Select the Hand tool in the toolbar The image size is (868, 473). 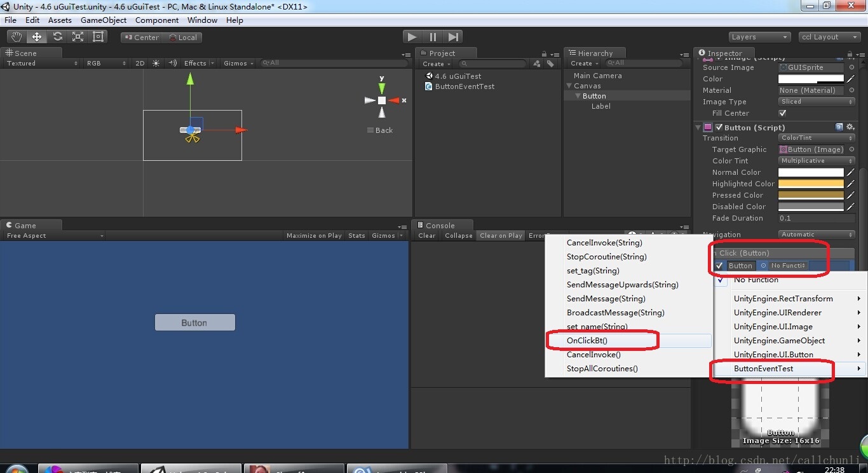[16, 37]
